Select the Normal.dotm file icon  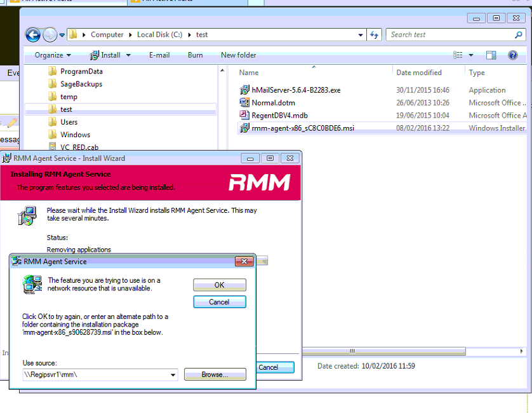[244, 102]
